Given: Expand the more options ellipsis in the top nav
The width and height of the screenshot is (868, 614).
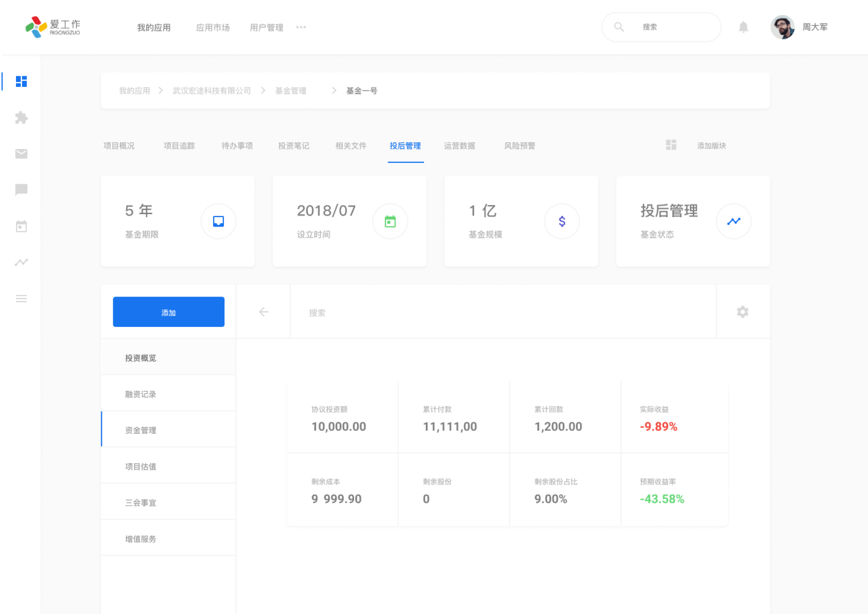Looking at the screenshot, I should (301, 27).
